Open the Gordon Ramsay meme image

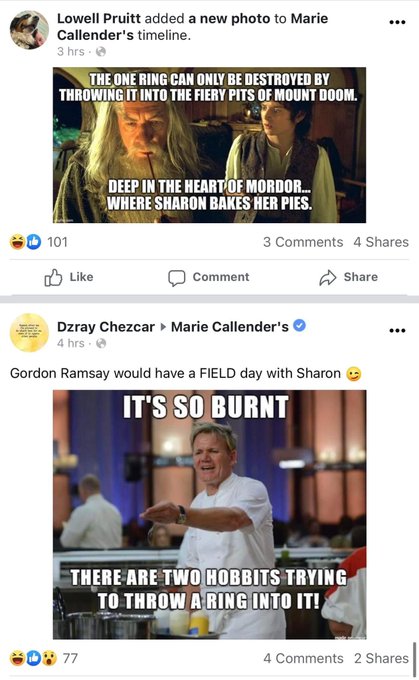(x=210, y=514)
